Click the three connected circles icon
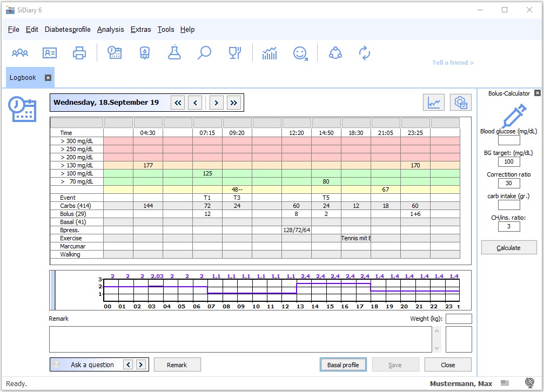544x392 pixels. click(335, 53)
